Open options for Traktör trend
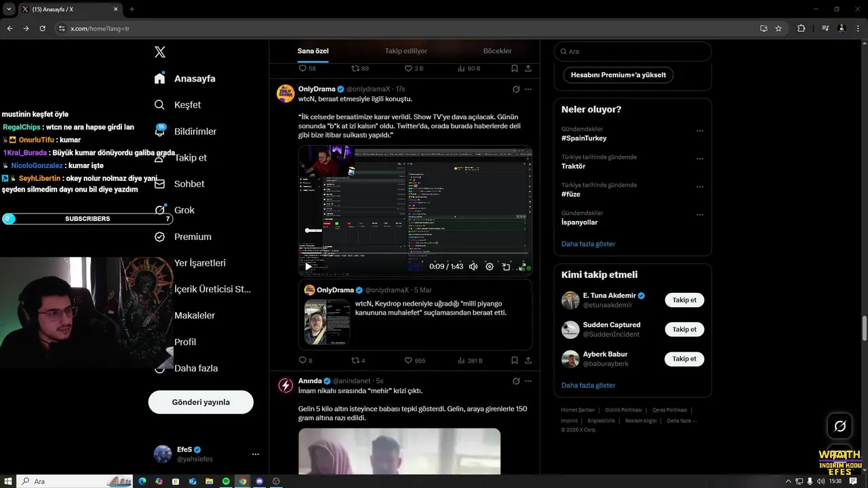Viewport: 868px width, 488px height. [700, 159]
